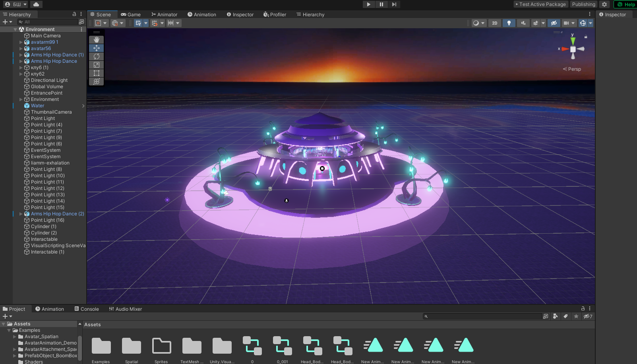Open the settings gear next to Publishing
Image resolution: width=637 pixels, height=364 pixels.
point(604,4)
